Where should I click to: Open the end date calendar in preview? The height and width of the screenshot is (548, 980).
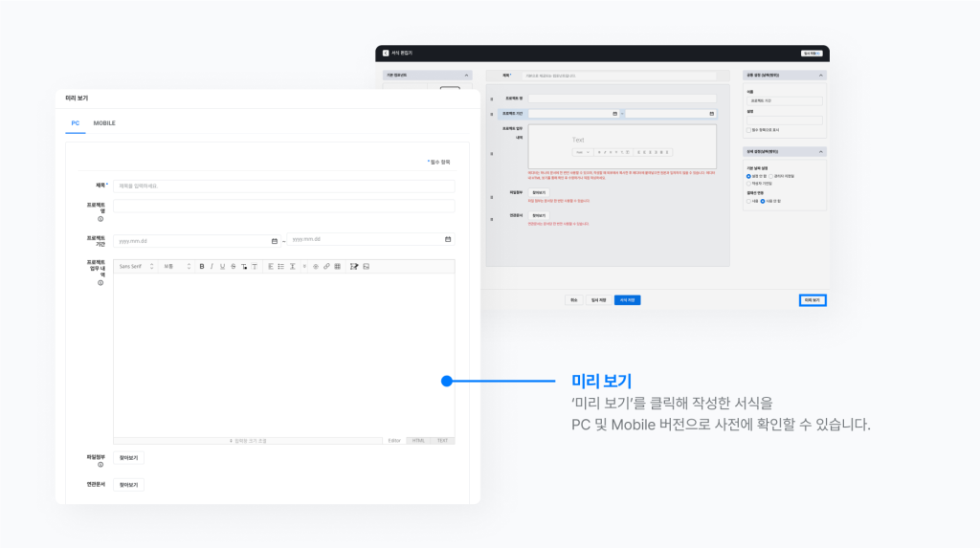(x=448, y=239)
